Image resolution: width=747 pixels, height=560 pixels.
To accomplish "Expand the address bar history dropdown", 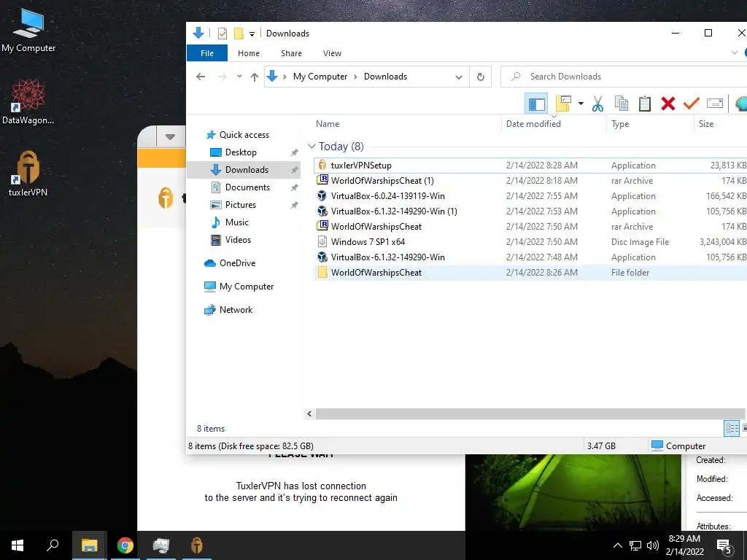I will point(458,77).
